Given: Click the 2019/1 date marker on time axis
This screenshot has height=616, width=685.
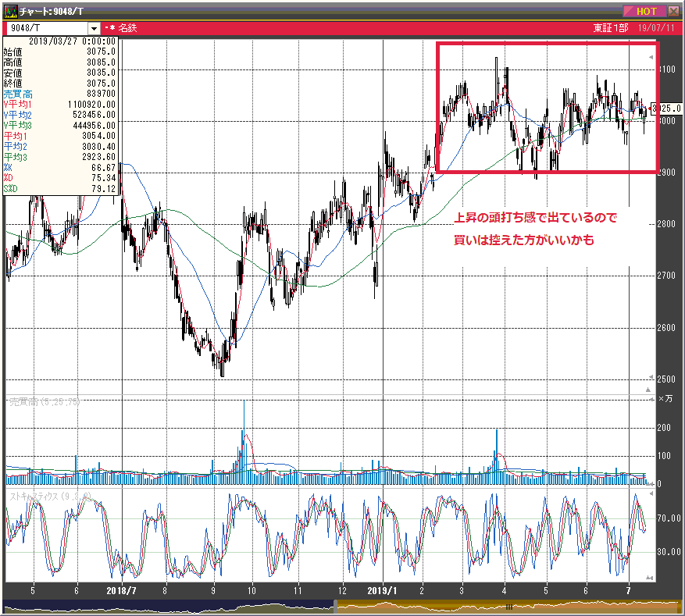Looking at the screenshot, I should [x=384, y=591].
